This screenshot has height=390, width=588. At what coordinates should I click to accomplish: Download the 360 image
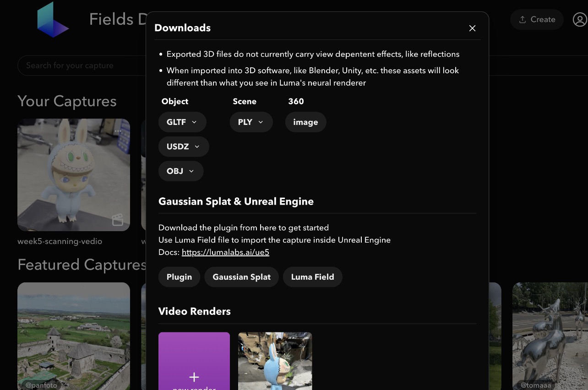(x=305, y=122)
